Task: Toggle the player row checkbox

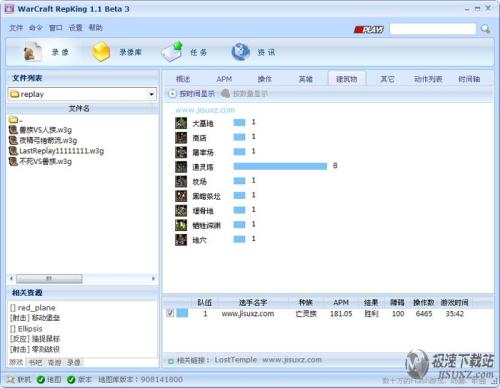Action: click(170, 313)
